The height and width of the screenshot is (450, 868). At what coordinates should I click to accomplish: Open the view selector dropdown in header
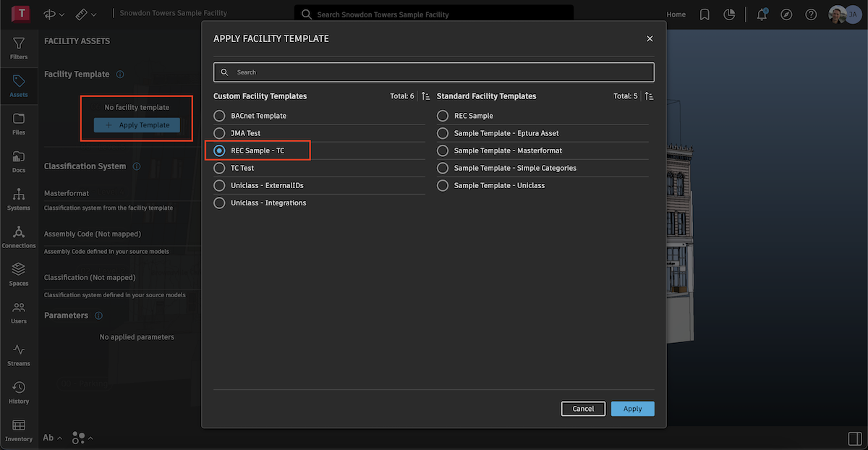54,14
